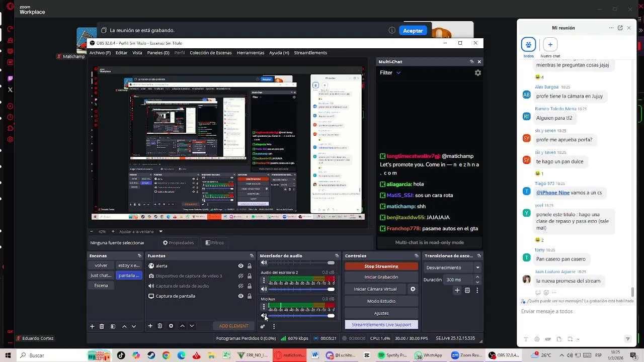Open virtual camera settings gear

click(x=413, y=289)
